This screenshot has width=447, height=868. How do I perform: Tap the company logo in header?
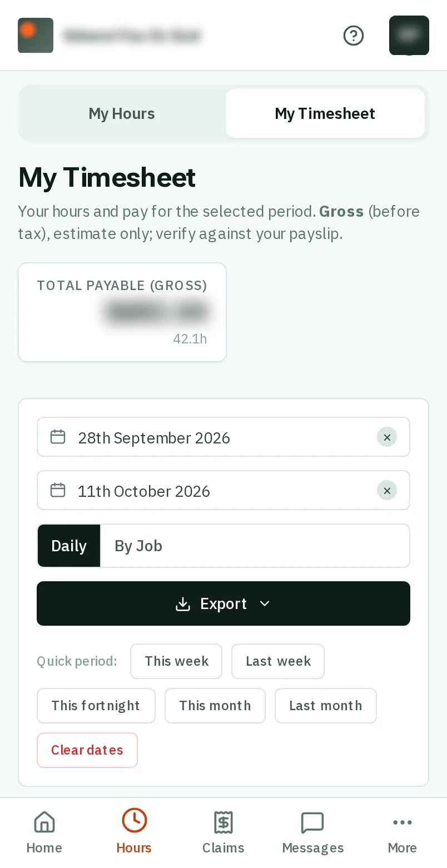click(36, 36)
